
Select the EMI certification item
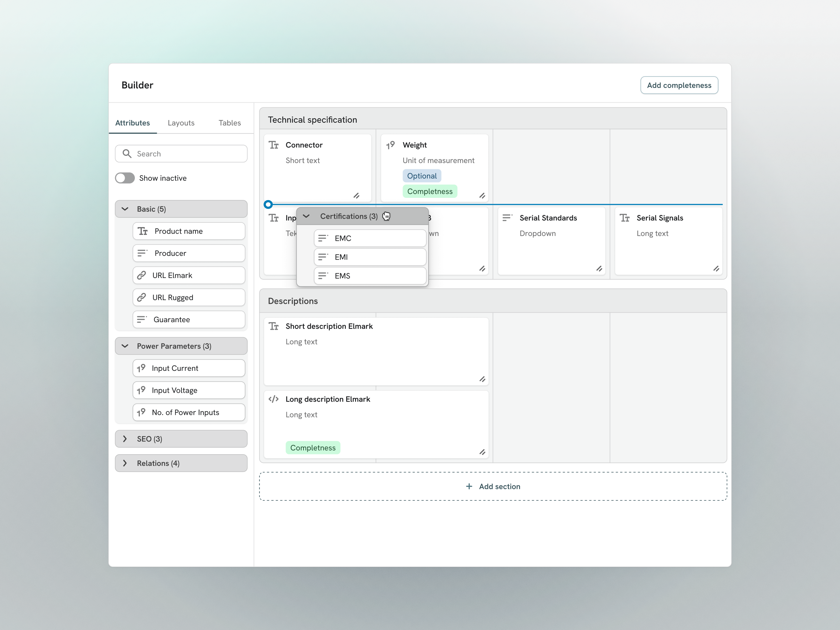coord(370,257)
